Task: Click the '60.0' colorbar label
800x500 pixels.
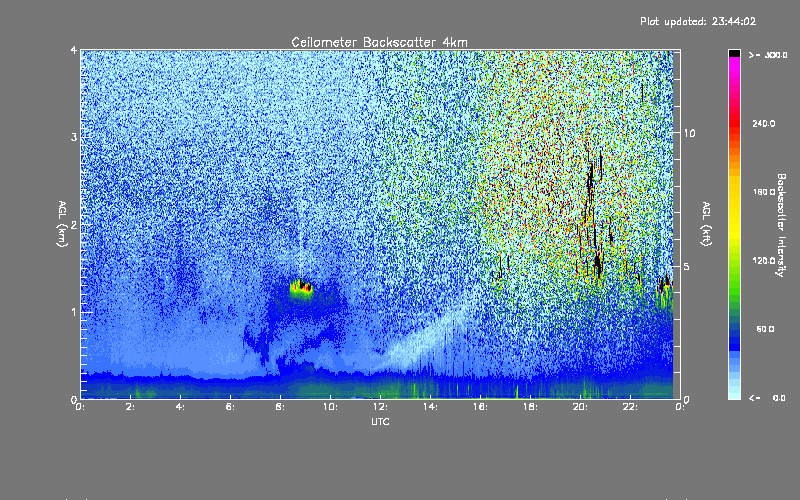Action: click(x=765, y=329)
